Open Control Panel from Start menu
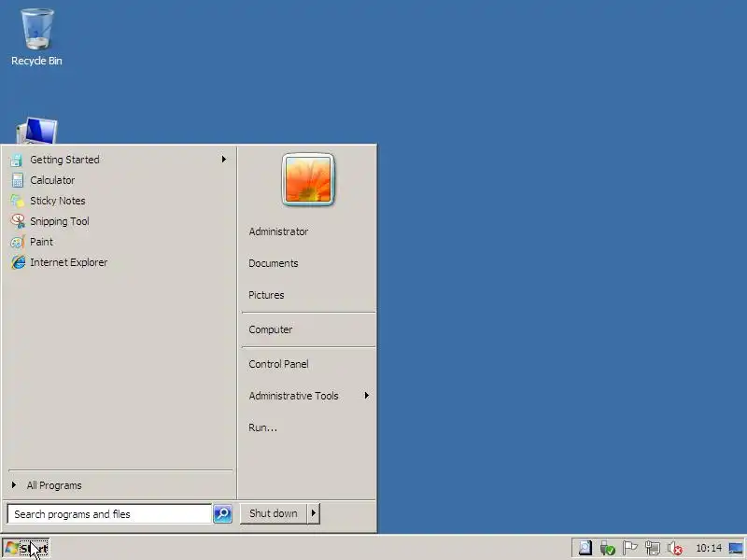747x560 pixels. pos(278,364)
